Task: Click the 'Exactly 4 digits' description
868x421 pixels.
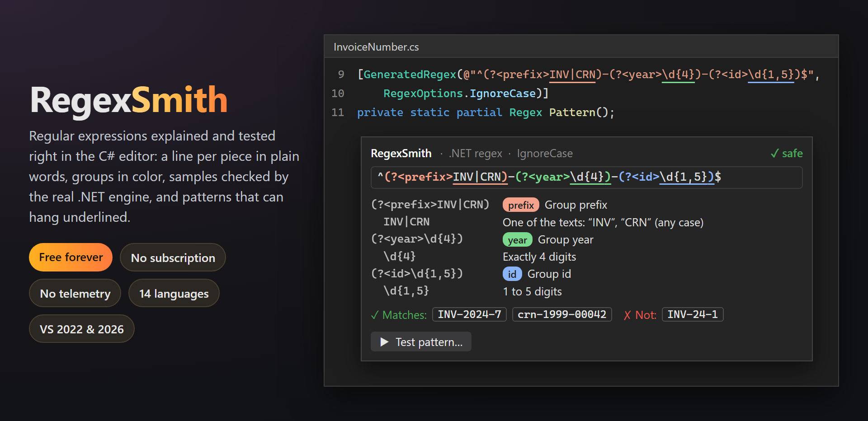Action: pos(539,257)
